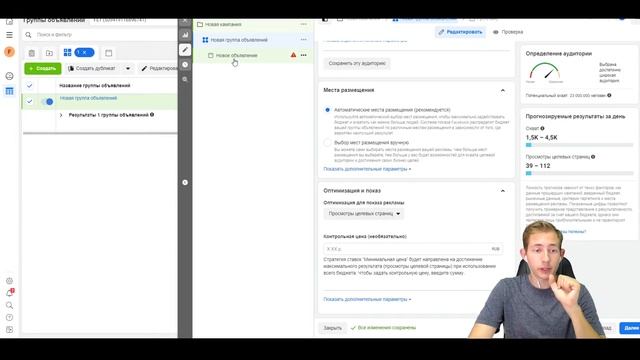Open the folder tab icon beside trash
The height and width of the screenshot is (360, 640).
pos(49,53)
